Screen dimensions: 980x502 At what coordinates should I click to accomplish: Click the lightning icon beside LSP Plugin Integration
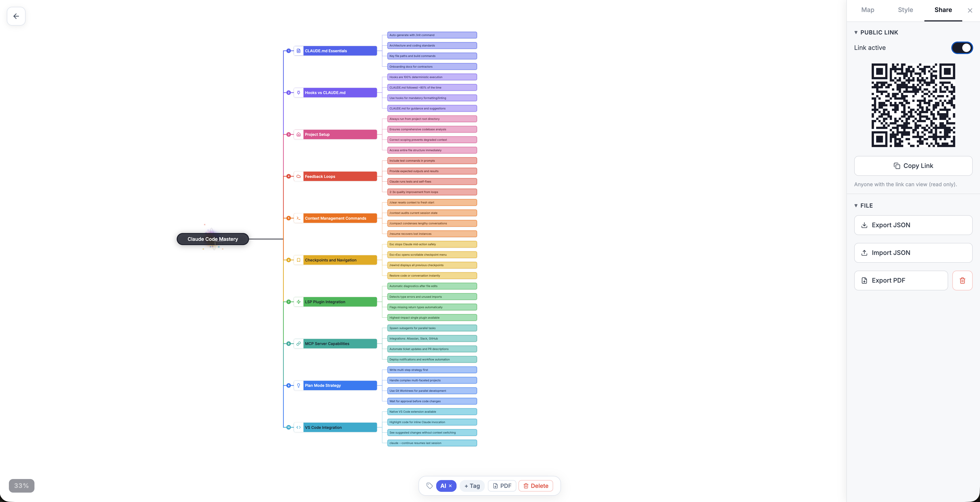pos(299,302)
